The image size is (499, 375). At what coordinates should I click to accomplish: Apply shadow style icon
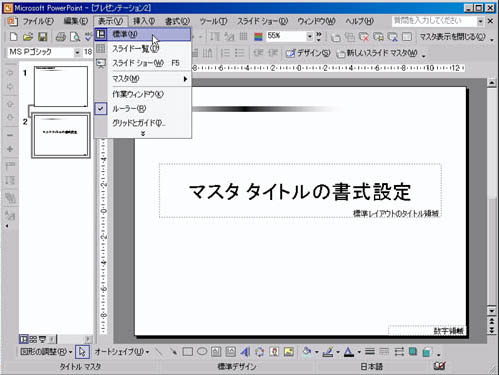coord(413,351)
